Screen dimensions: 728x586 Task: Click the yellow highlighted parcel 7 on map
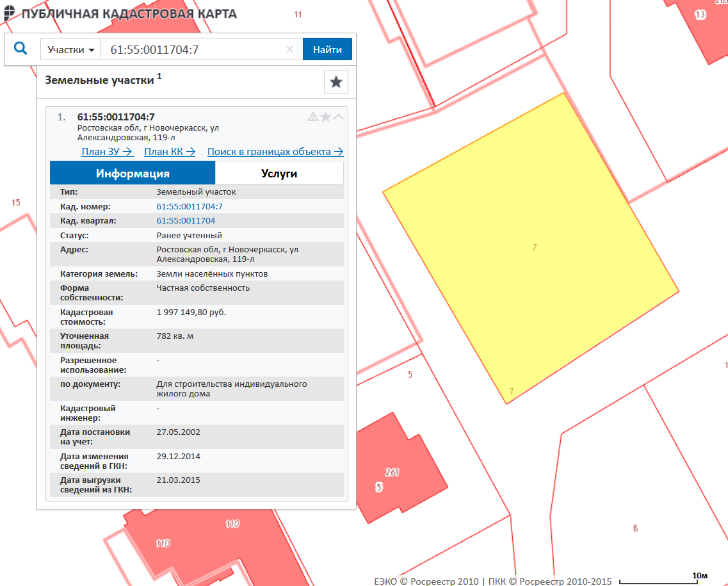531,250
